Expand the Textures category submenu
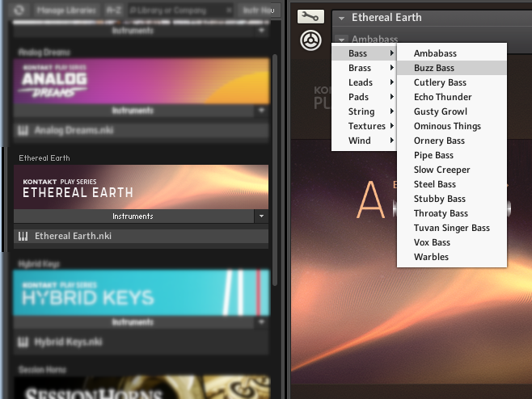The width and height of the screenshot is (532, 399). (x=364, y=126)
